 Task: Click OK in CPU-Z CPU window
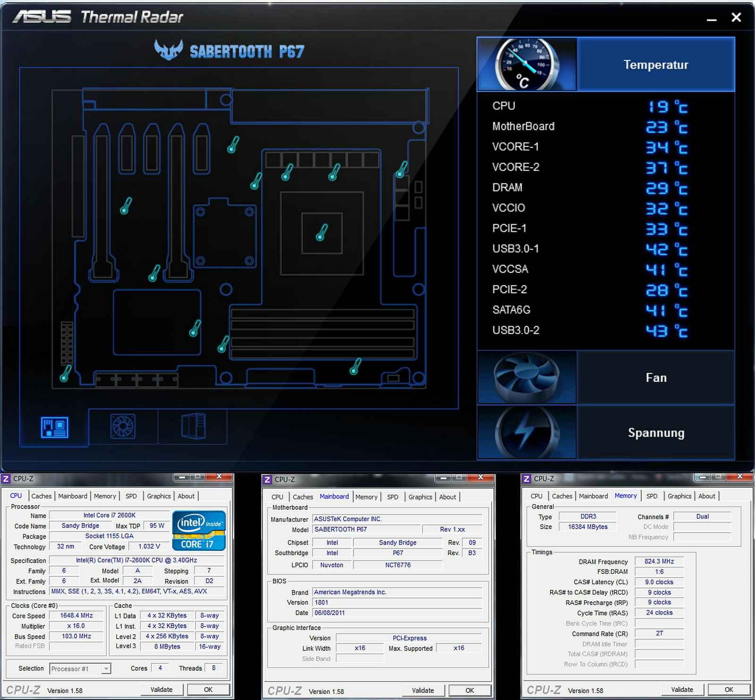(208, 690)
